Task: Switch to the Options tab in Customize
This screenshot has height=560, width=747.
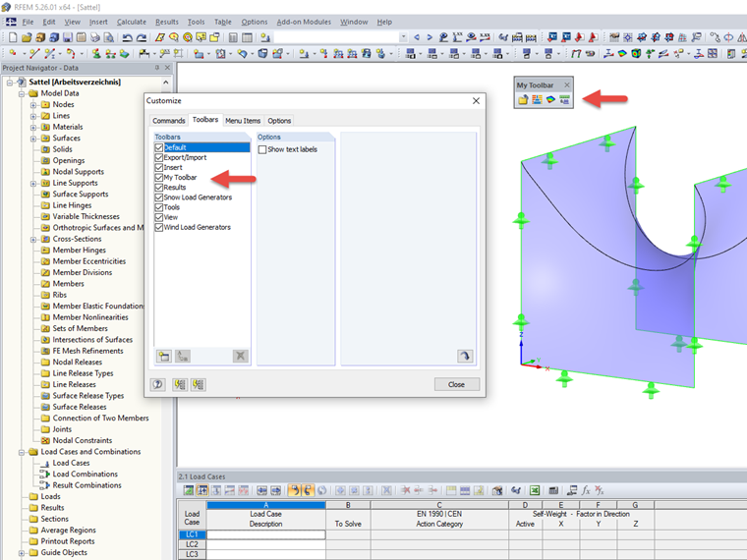Action: [279, 121]
